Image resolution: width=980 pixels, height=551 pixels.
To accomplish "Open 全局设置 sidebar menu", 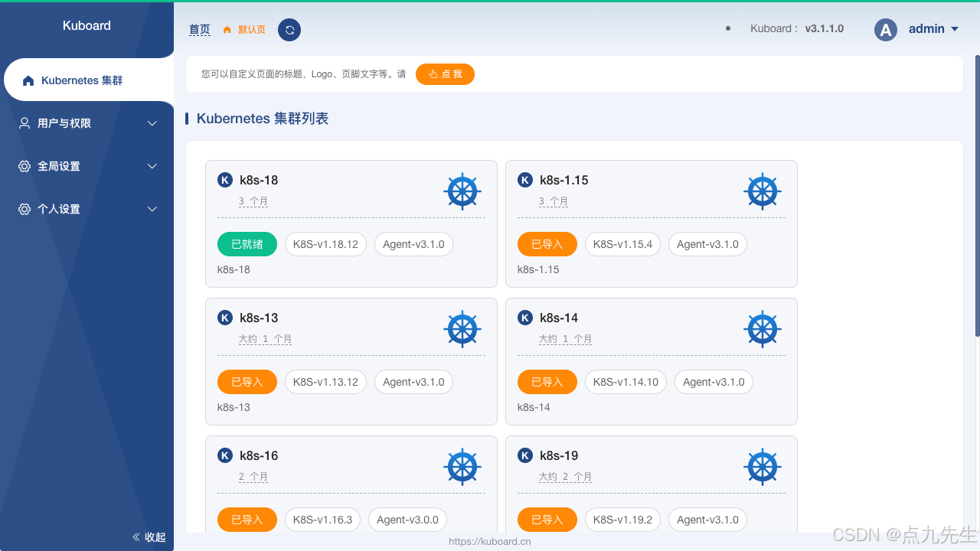I will (87, 166).
